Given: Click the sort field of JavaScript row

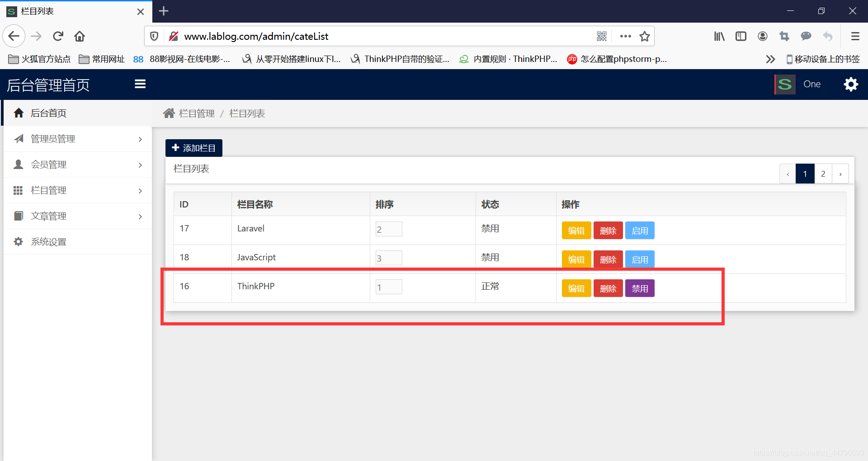Looking at the screenshot, I should [389, 258].
